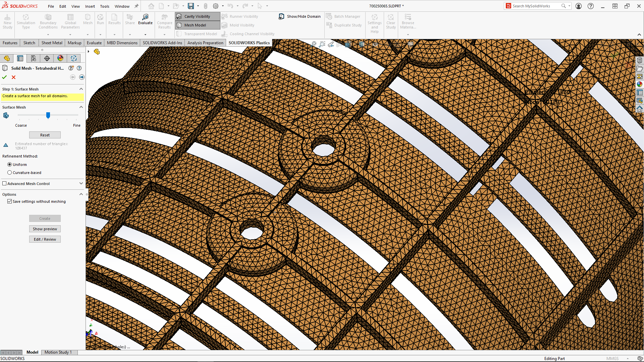
Task: Click the Create button
Action: coord(45,218)
